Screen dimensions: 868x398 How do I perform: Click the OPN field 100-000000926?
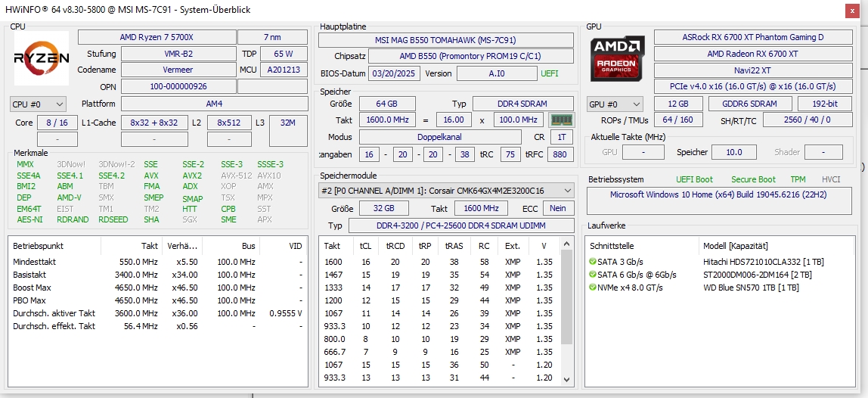(x=178, y=86)
